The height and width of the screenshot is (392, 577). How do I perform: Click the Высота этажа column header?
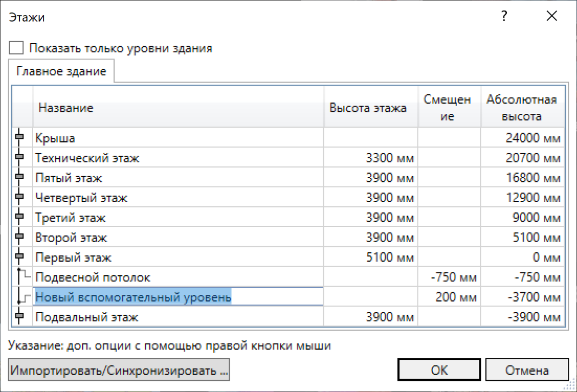(x=371, y=108)
